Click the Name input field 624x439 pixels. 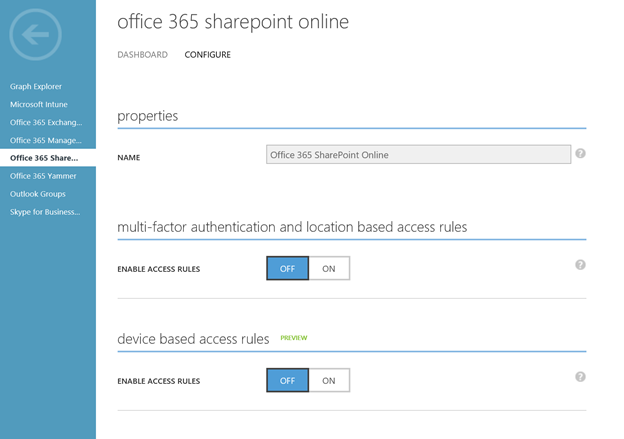click(x=418, y=154)
